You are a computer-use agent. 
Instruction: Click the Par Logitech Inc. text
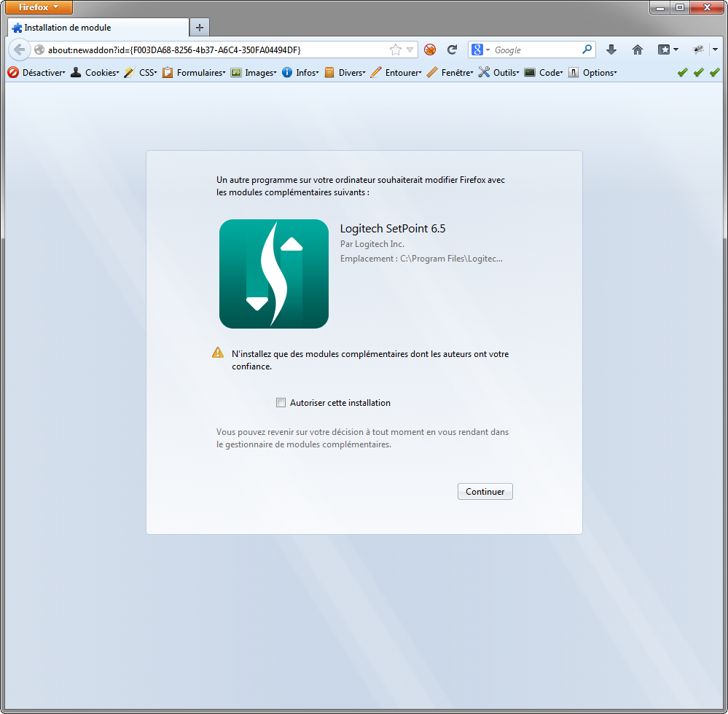click(x=372, y=244)
